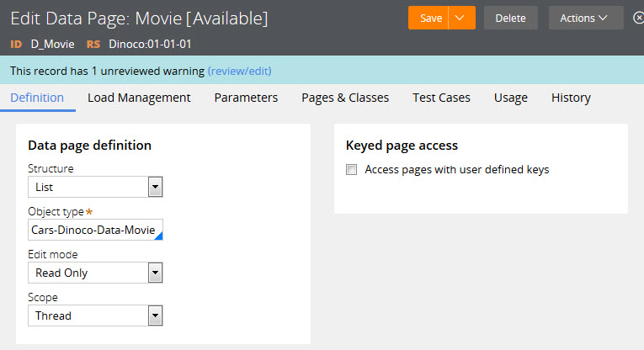The image size is (644, 350).
Task: Close the data page editor
Action: [x=638, y=18]
